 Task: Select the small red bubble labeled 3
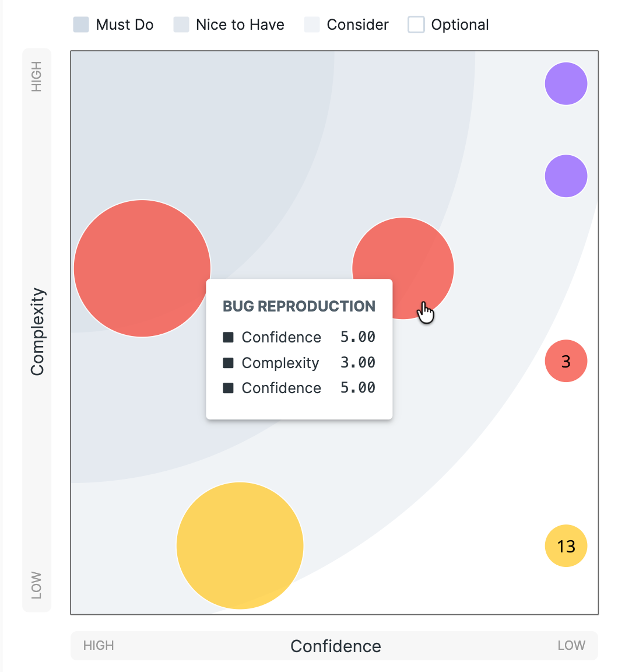click(566, 361)
